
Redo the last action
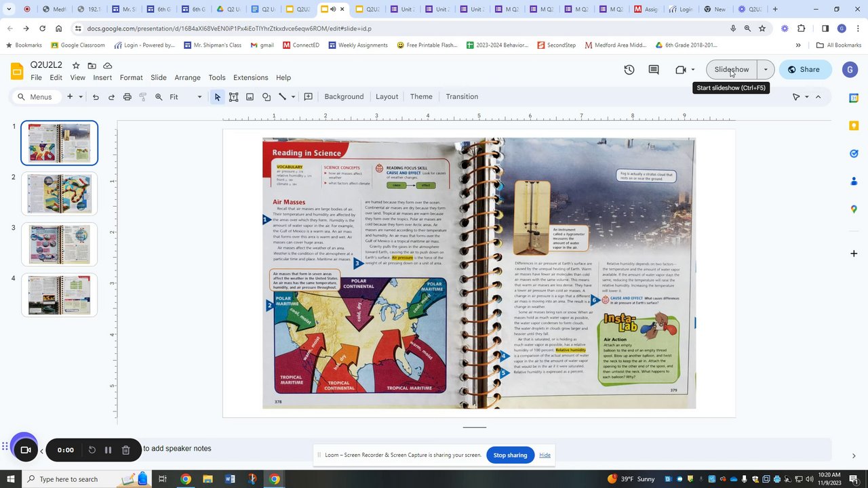111,97
